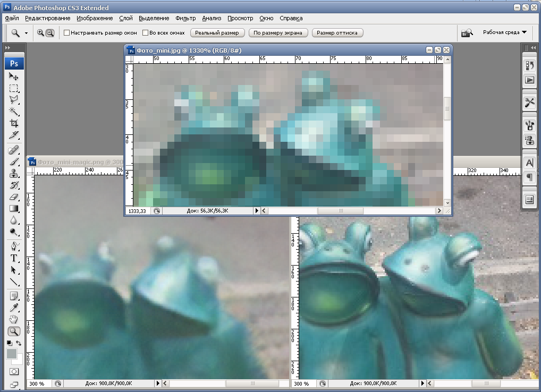Enable 'Настраивать размер окон' checkbox

click(66, 33)
